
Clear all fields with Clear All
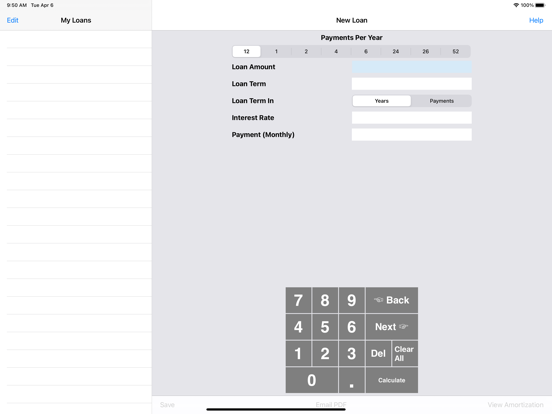[405, 354]
